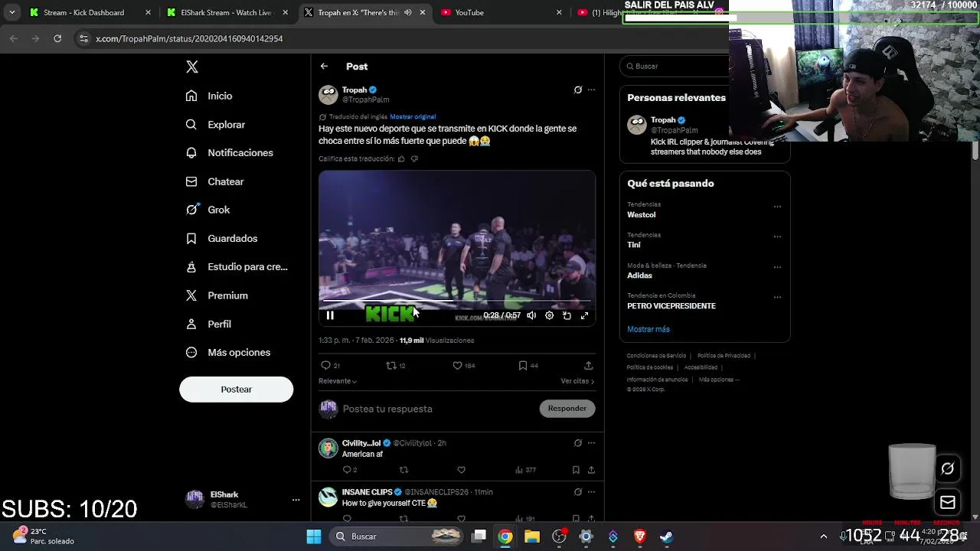Pause the video
The image size is (980, 551).
[x=330, y=315]
